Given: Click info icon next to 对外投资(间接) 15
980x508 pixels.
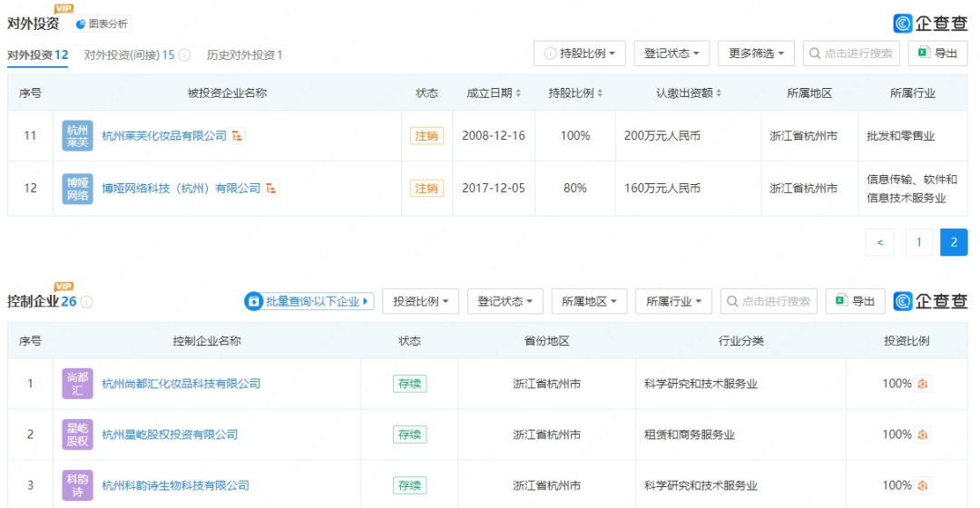Looking at the screenshot, I should 184,55.
